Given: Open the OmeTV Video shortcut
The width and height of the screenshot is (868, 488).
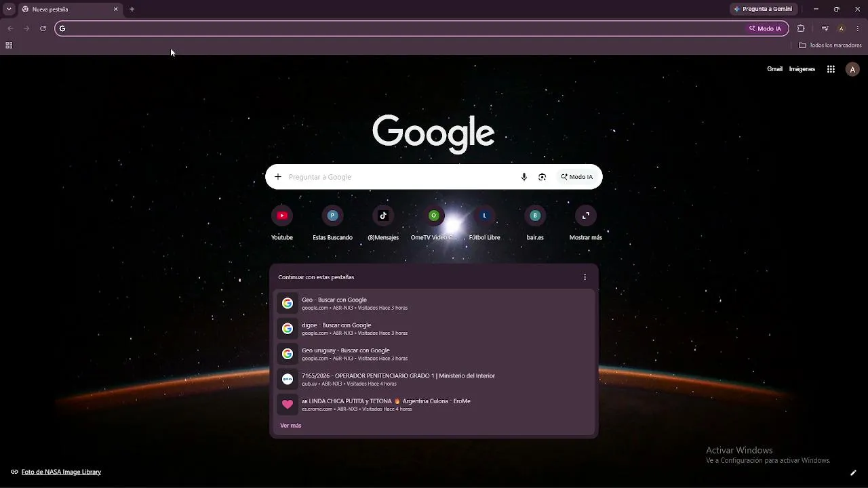Looking at the screenshot, I should pos(434,223).
